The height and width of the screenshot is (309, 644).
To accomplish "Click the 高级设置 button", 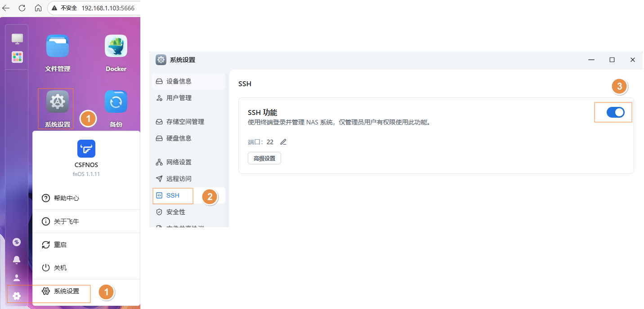I will (x=264, y=158).
